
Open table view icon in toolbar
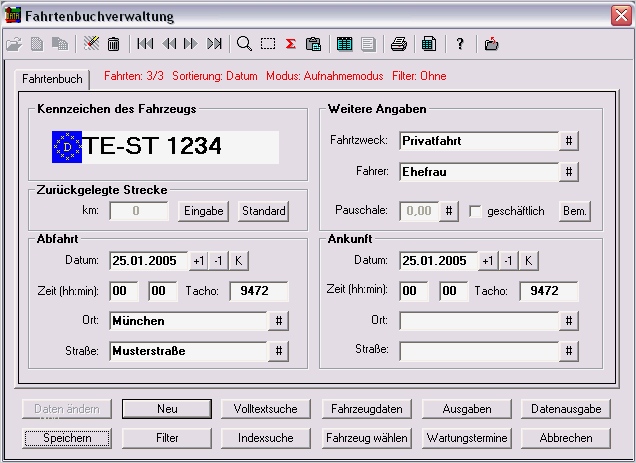(344, 44)
